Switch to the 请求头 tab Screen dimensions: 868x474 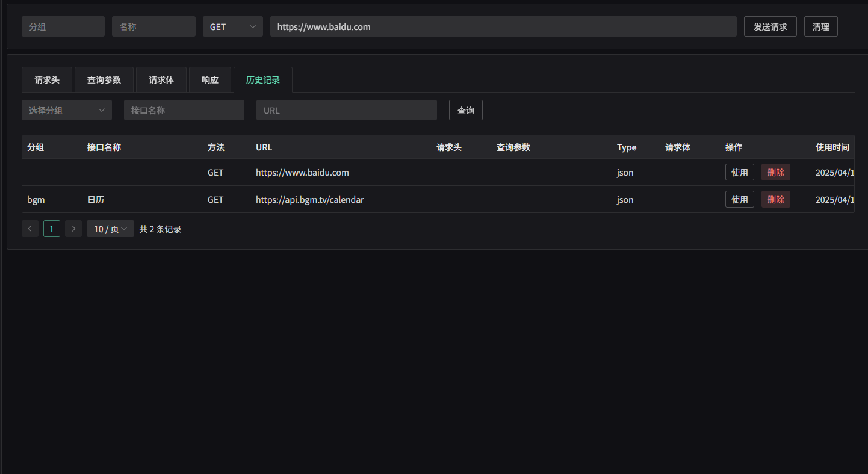pyautogui.click(x=47, y=80)
